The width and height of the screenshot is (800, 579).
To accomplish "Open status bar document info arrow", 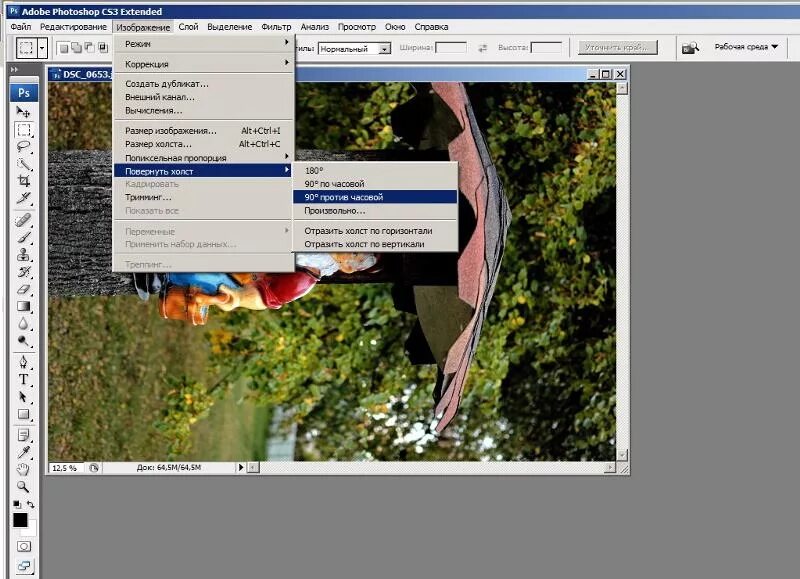I will (x=241, y=467).
